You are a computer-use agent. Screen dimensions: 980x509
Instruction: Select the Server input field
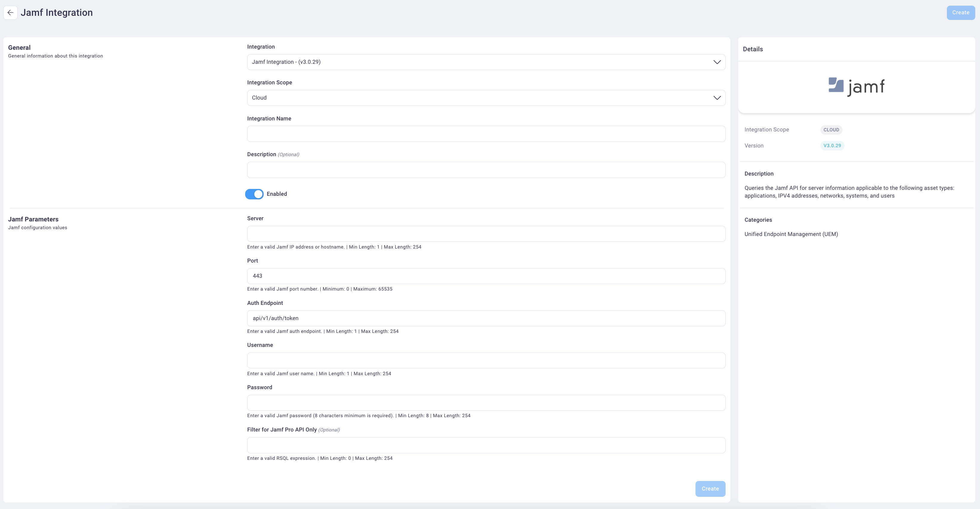click(486, 234)
